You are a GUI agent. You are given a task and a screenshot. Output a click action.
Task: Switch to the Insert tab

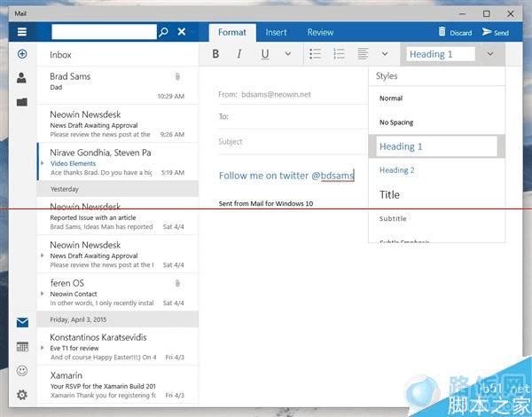pyautogui.click(x=276, y=33)
